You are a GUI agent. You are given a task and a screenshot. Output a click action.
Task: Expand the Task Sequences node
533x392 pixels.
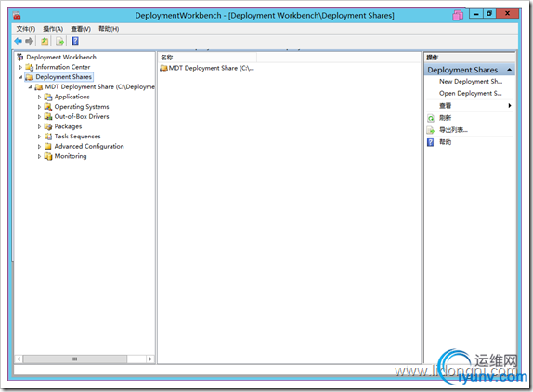point(39,137)
